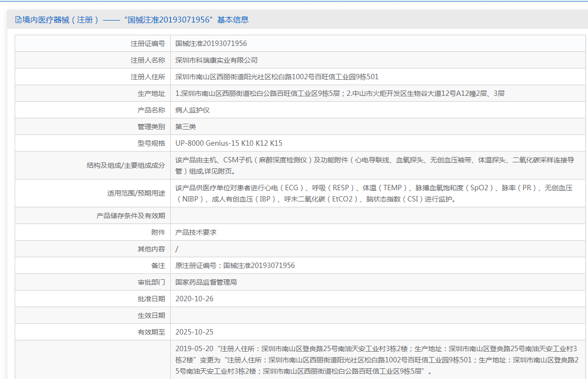This screenshot has width=588, height=379.
Task: Click the registrant address value containing 松白路1002号
Action: click(x=276, y=77)
